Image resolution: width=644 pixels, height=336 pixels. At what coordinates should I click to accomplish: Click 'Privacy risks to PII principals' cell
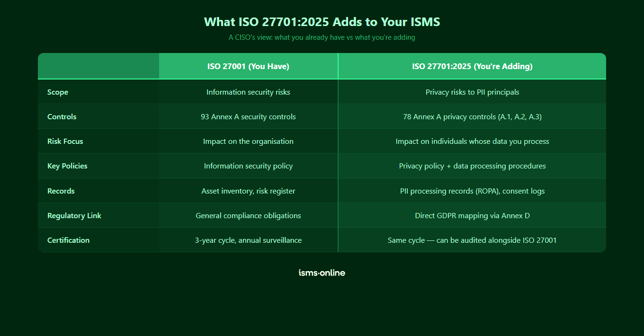tap(472, 92)
